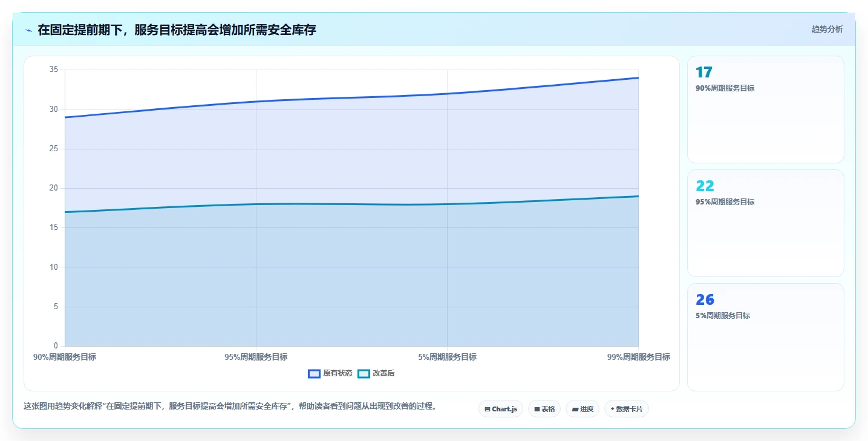The height and width of the screenshot is (441, 868).
Task: Click the 表格 tag chip
Action: [x=544, y=409]
